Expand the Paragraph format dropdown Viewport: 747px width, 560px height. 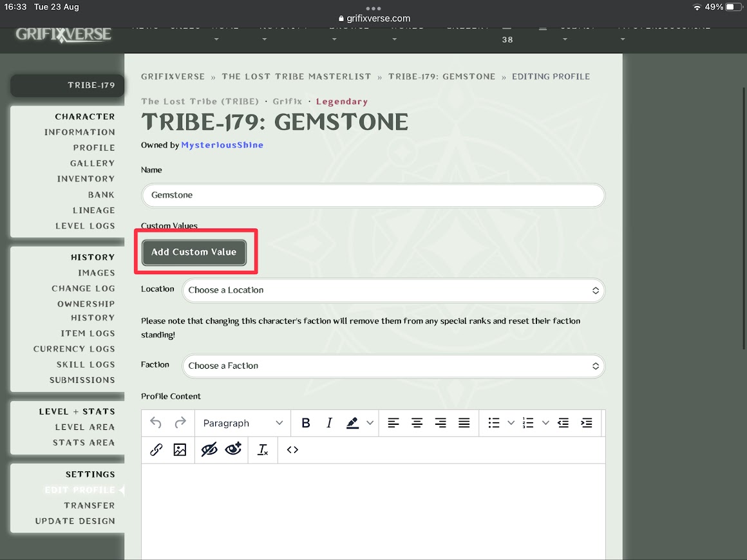pyautogui.click(x=243, y=423)
